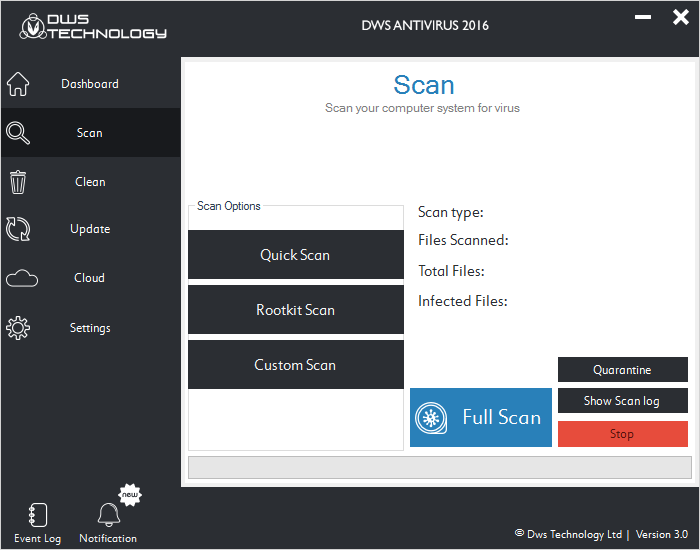Show Scan log
This screenshot has height=550, width=700.
623,401
